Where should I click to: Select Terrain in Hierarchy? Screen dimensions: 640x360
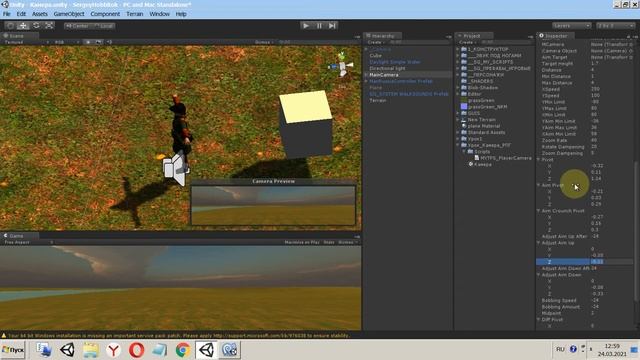coord(378,100)
